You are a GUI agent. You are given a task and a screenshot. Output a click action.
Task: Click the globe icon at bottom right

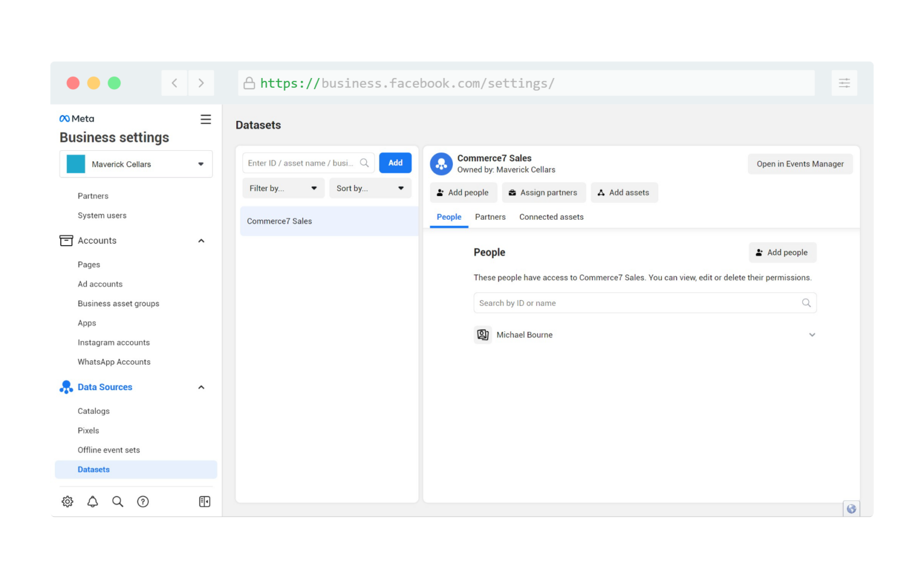(851, 509)
